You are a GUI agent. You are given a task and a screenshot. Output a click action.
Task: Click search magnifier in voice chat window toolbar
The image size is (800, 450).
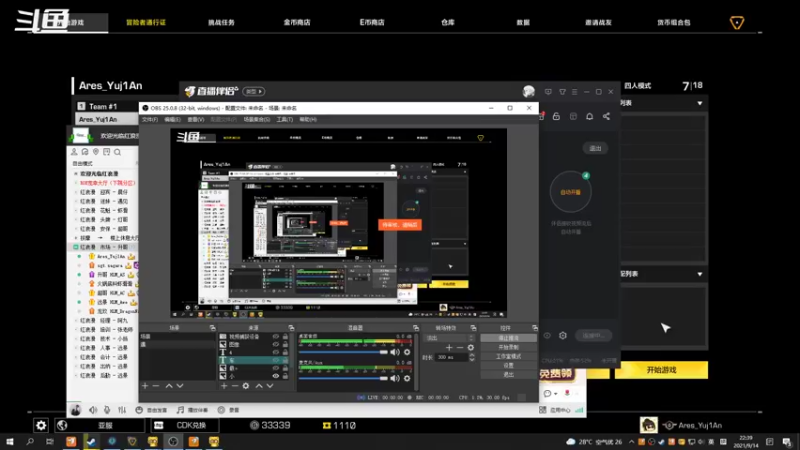(117, 152)
